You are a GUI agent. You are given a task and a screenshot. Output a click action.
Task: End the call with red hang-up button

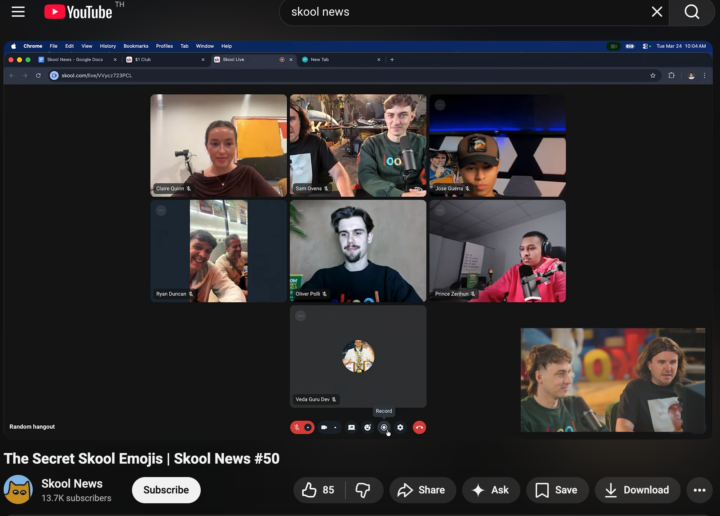pos(419,427)
